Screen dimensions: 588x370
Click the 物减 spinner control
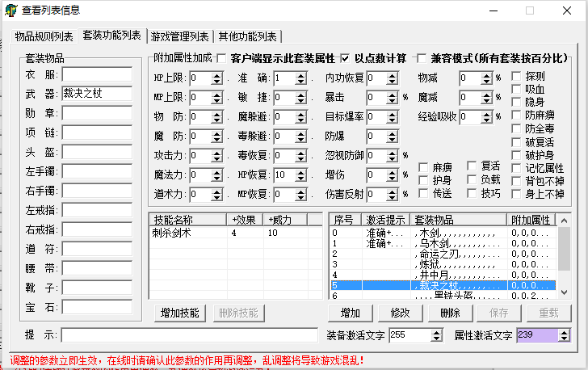pos(488,78)
